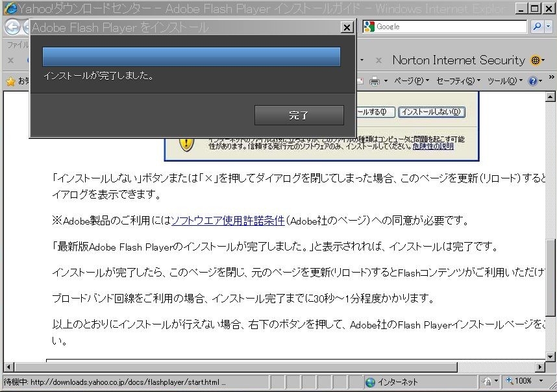
Task: Click the vertical scrollbar up arrow
Action: 551,96
